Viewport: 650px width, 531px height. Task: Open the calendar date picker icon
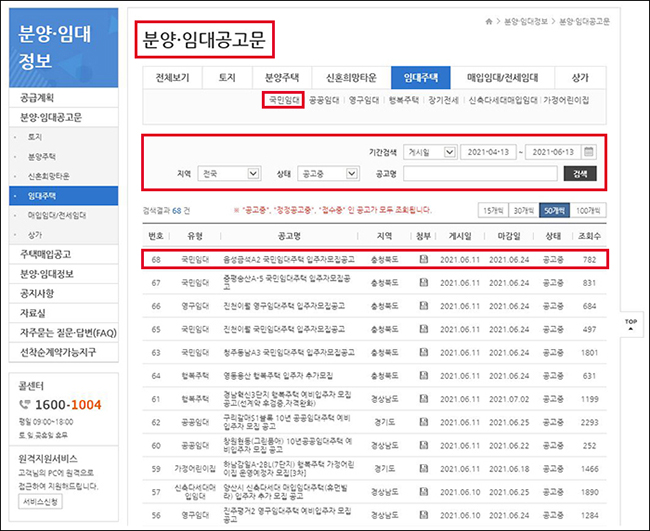[x=588, y=152]
